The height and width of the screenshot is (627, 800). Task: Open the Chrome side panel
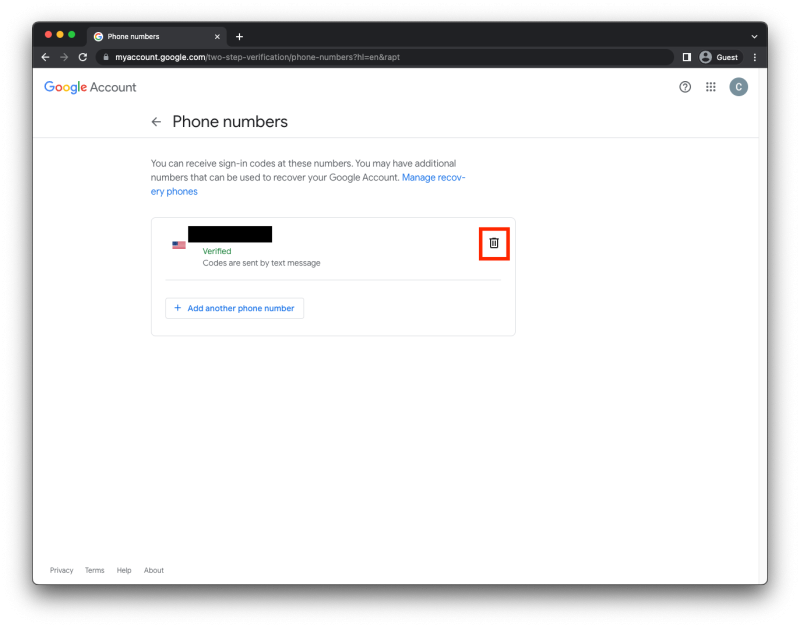tap(687, 57)
